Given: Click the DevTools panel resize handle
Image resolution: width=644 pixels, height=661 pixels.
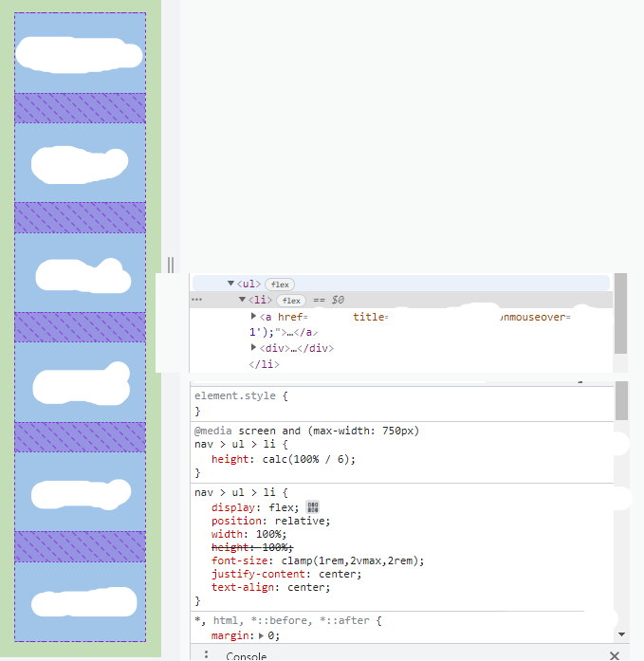Looking at the screenshot, I should (x=171, y=266).
